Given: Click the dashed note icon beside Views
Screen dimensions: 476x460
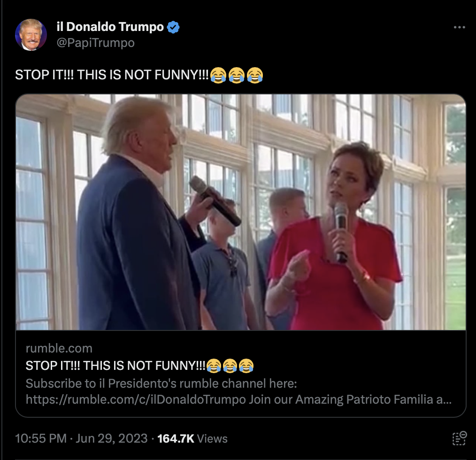Looking at the screenshot, I should click(x=459, y=438).
